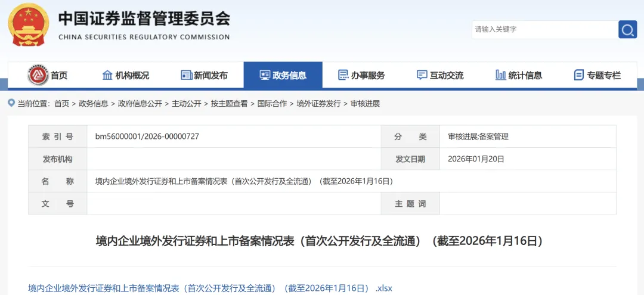Open the 专题专栏 tab
The width and height of the screenshot is (644, 295).
597,75
